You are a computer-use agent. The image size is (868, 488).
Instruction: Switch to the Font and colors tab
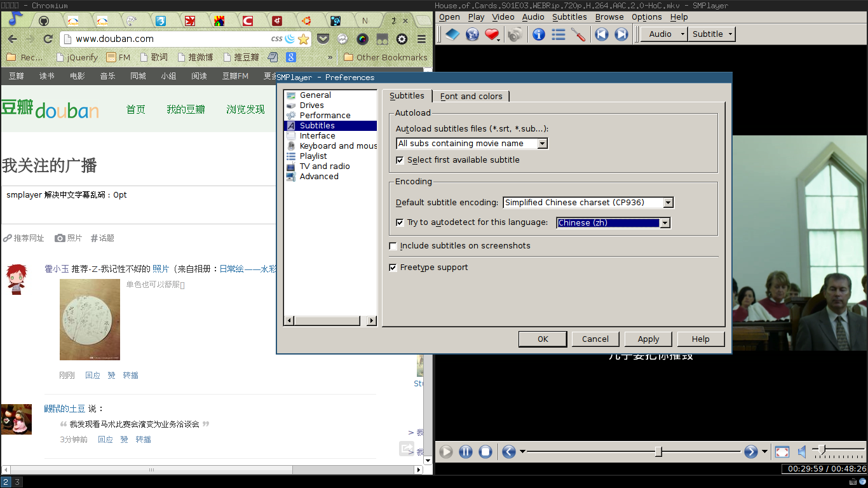point(471,97)
